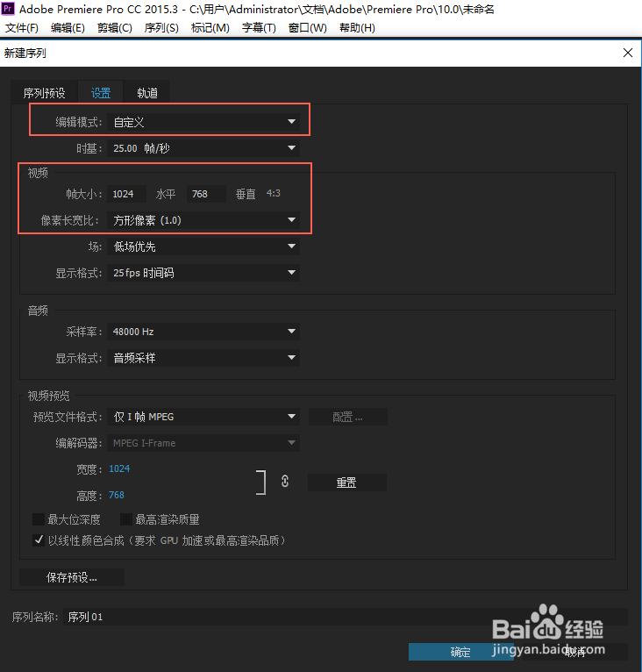642x672 pixels.
Task: Click the Premiere Pro app icon in title bar
Action: point(8,9)
